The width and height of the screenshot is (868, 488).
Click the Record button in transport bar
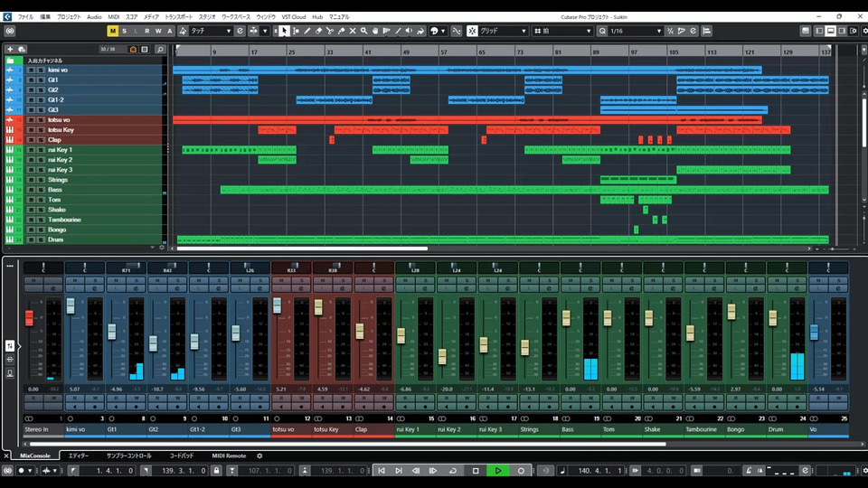pos(521,471)
